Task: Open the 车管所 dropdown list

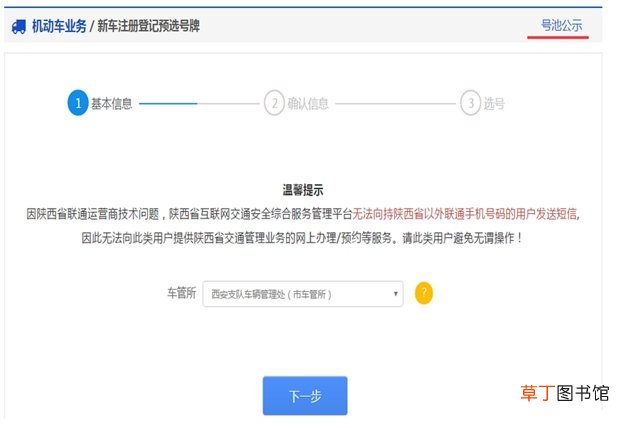Action: coord(303,294)
